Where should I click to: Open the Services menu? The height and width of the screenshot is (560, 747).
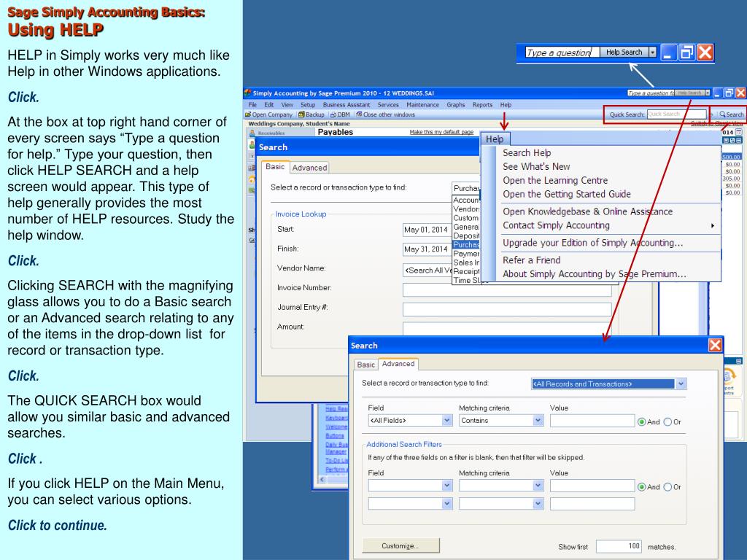click(388, 105)
